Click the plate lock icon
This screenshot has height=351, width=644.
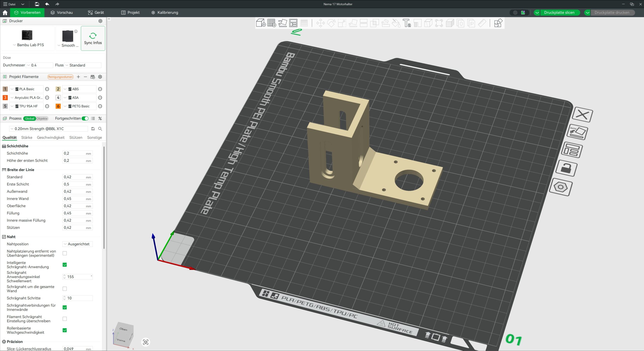(x=566, y=168)
